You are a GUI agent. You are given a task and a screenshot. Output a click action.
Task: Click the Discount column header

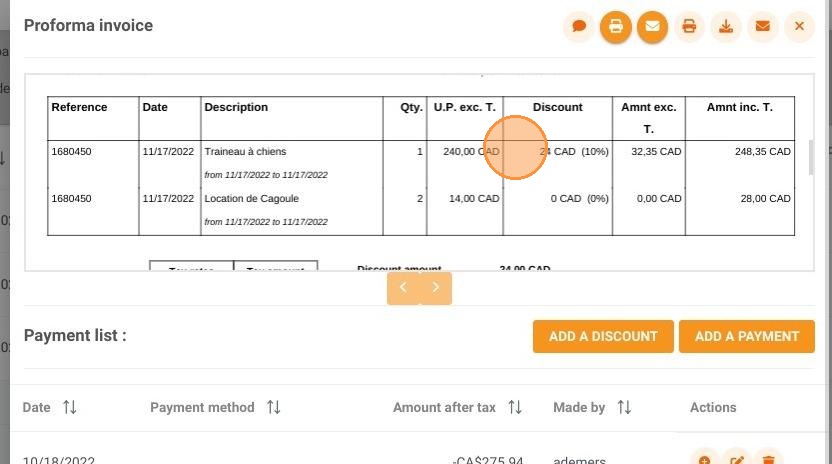557,107
